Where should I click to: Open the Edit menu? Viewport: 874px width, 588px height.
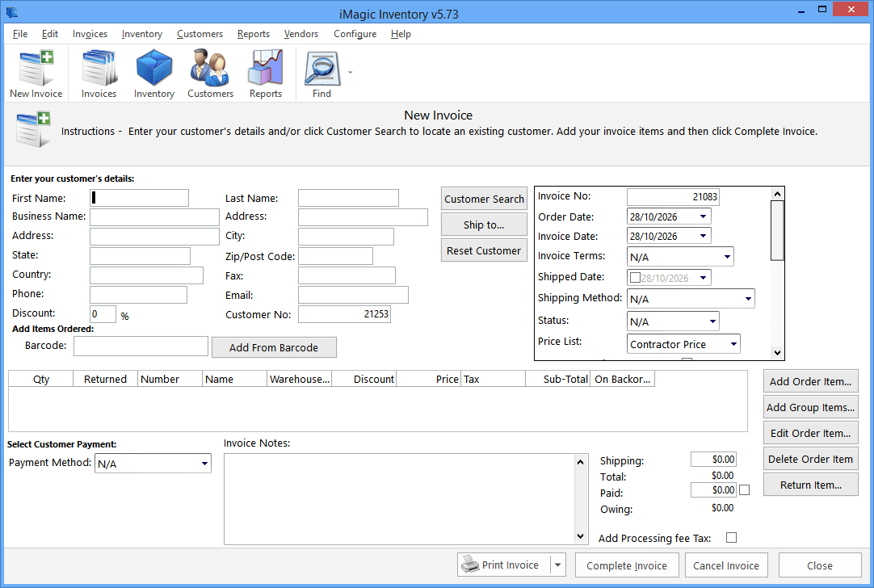[x=49, y=34]
